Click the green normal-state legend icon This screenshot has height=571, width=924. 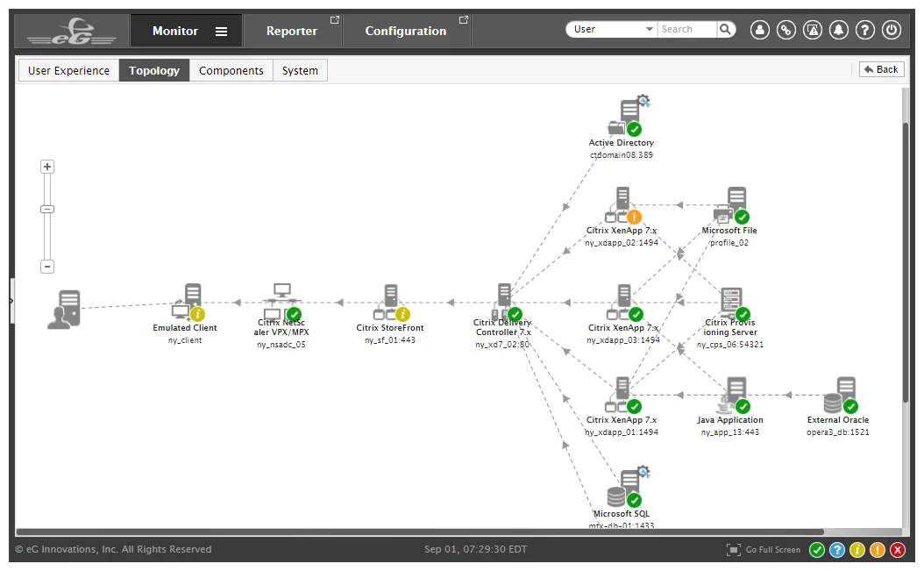point(817,550)
